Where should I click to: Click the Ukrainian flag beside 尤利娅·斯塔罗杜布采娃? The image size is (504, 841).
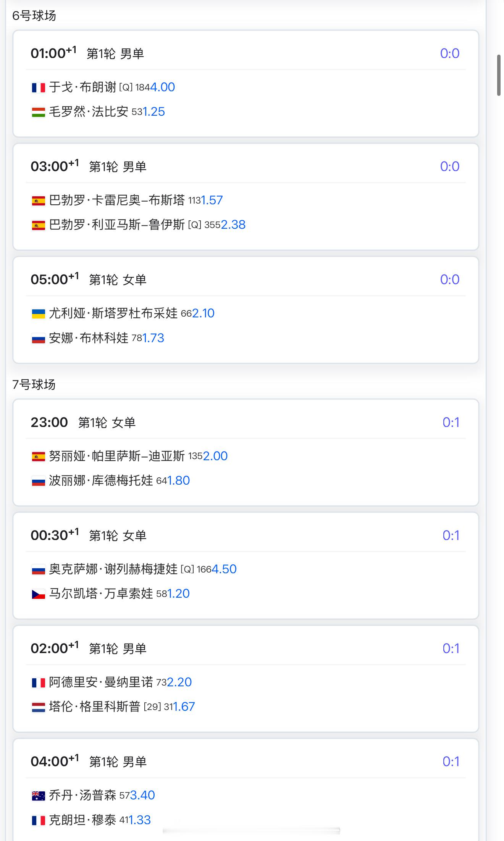(38, 314)
